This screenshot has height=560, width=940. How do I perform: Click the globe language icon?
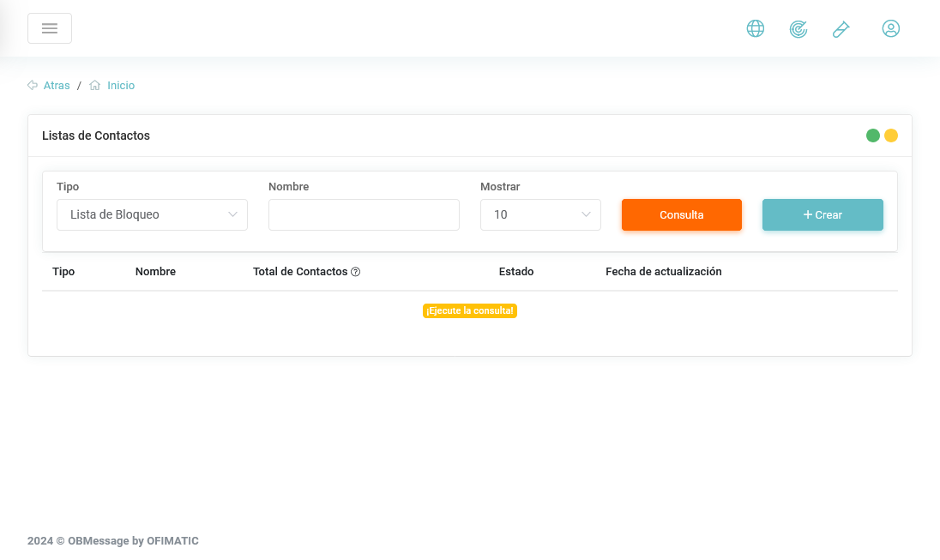(x=756, y=28)
